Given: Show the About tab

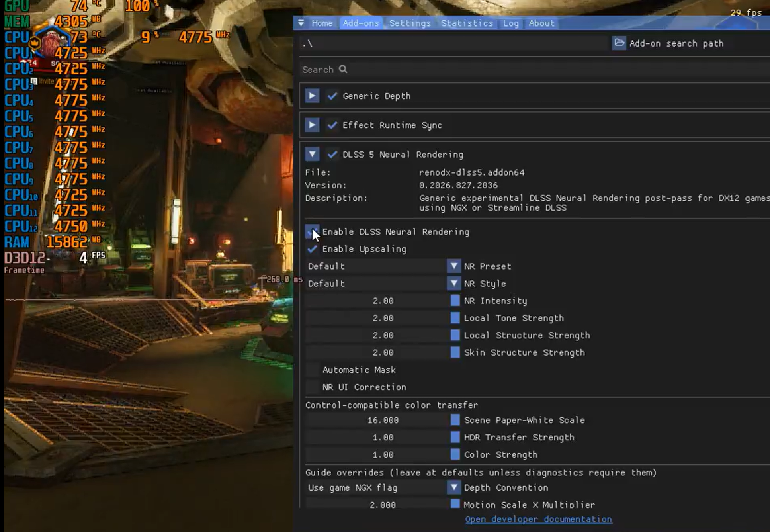Looking at the screenshot, I should click(541, 23).
